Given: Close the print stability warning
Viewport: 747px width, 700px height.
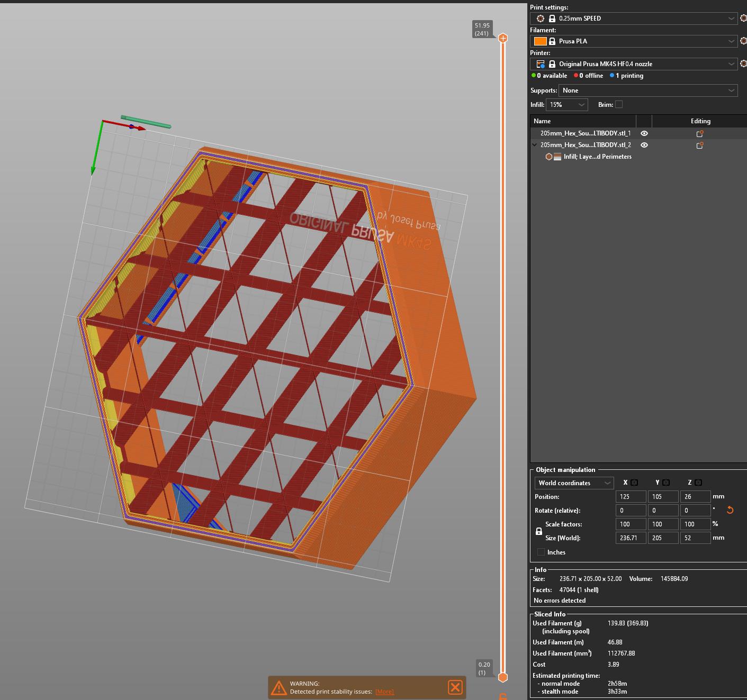Looking at the screenshot, I should (x=455, y=687).
